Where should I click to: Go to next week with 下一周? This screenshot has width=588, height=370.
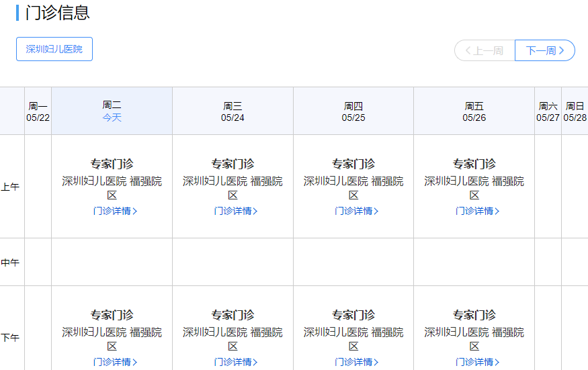point(544,50)
